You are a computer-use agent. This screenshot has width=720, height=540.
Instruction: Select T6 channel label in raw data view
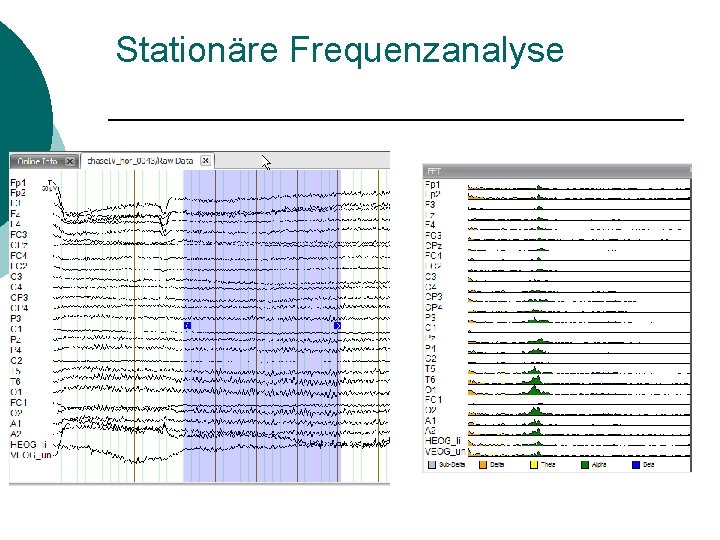16,382
